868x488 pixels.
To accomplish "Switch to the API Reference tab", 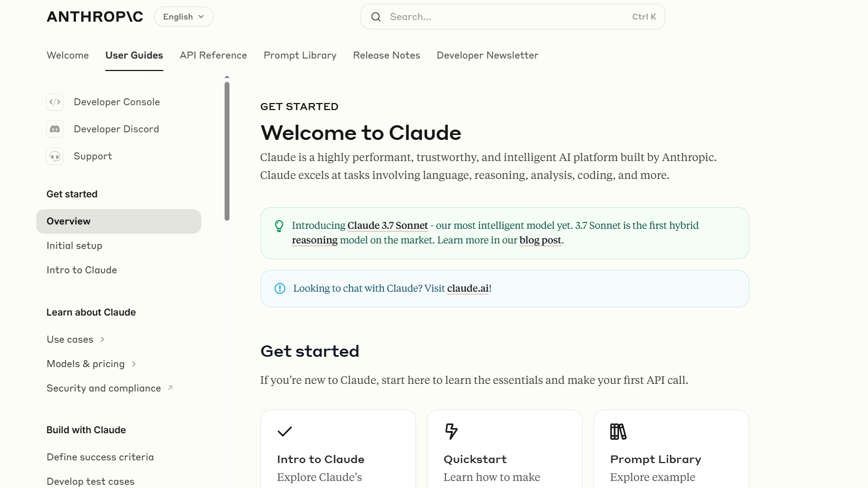I will tap(213, 55).
